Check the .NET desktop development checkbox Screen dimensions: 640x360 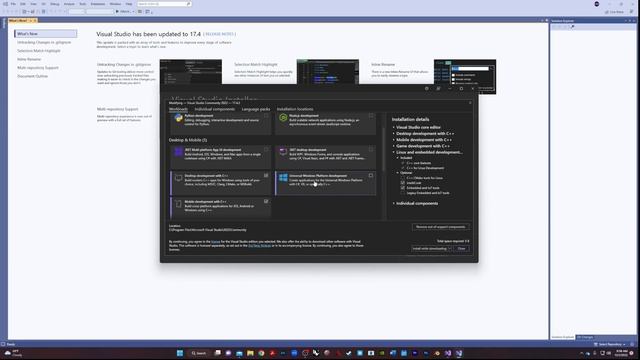click(x=371, y=150)
